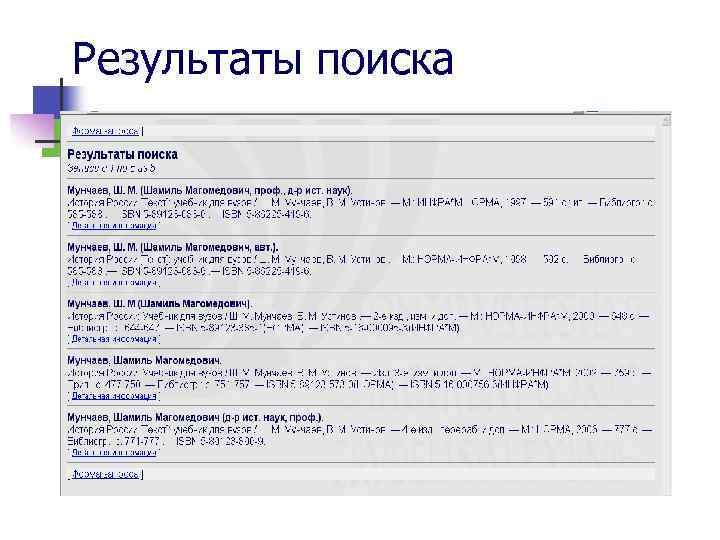Select heading 'Мунчаев, Ш. М. (Шамиль Магомедович, проф., д-р ист. наук)'
The width and height of the screenshot is (720, 540).
pyautogui.click(x=210, y=190)
